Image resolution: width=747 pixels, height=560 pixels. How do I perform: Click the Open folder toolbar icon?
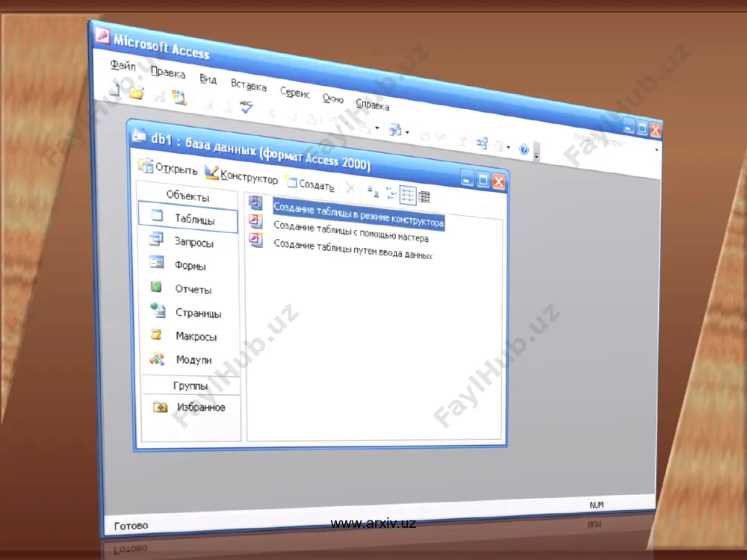(137, 91)
